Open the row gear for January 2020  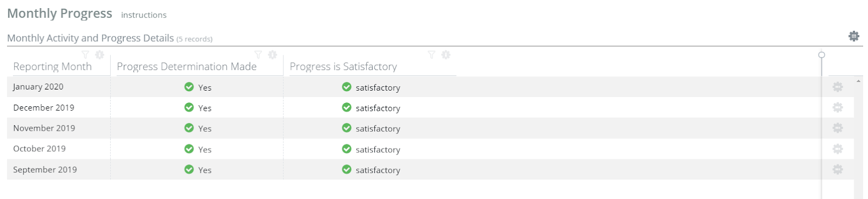(x=838, y=87)
